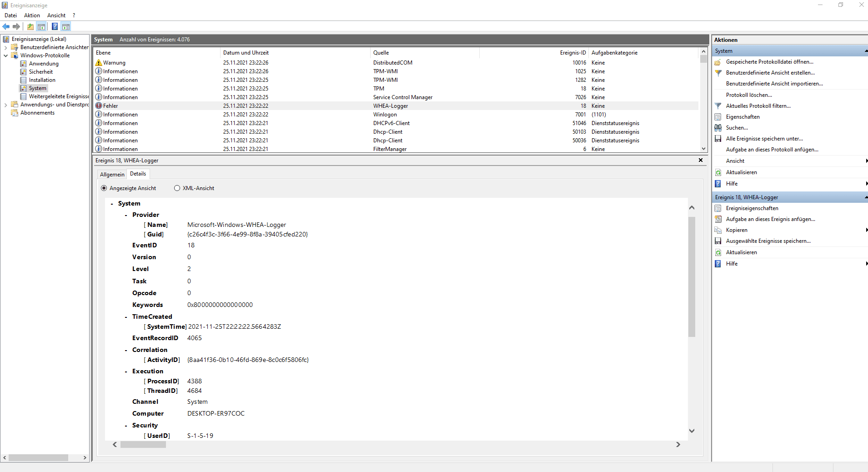Click the Forward arrow toolbar icon
This screenshot has width=868, height=472.
(x=16, y=26)
